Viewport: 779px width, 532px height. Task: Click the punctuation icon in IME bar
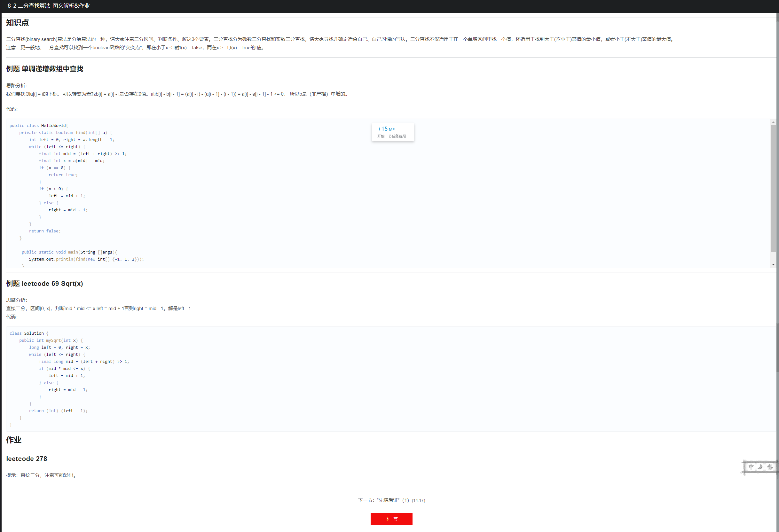(770, 467)
